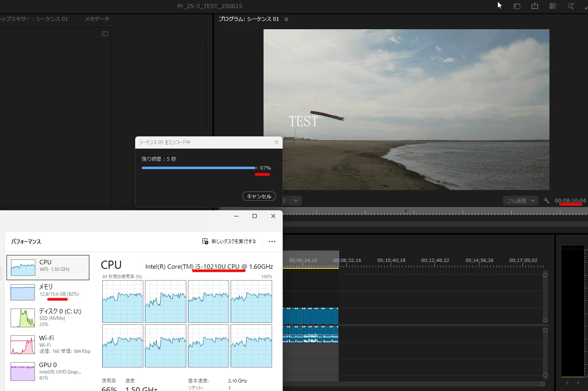The height and width of the screenshot is (391, 588).
Task: Switch to the clip mixer シーケンス 01 tab
Action: point(33,19)
